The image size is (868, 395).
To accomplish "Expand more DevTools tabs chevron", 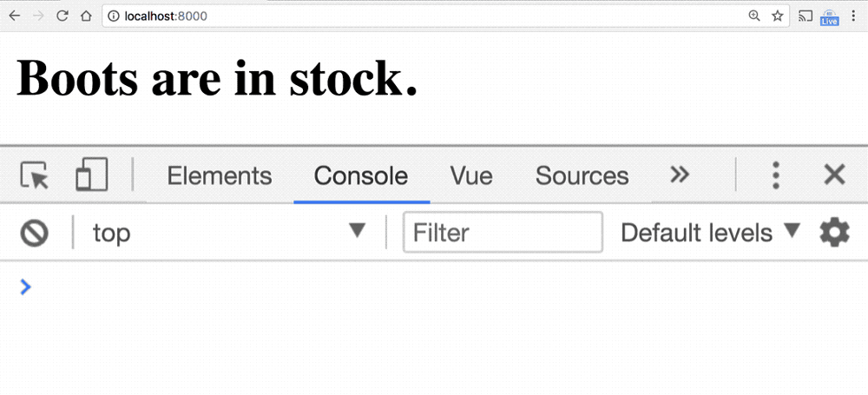I will tap(680, 175).
